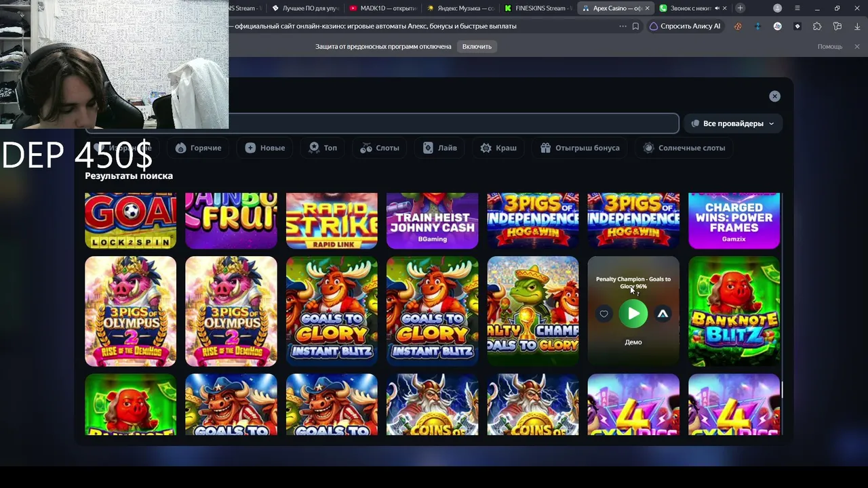The width and height of the screenshot is (868, 488).
Task: Click the cookie extension icon
Action: coord(738,26)
